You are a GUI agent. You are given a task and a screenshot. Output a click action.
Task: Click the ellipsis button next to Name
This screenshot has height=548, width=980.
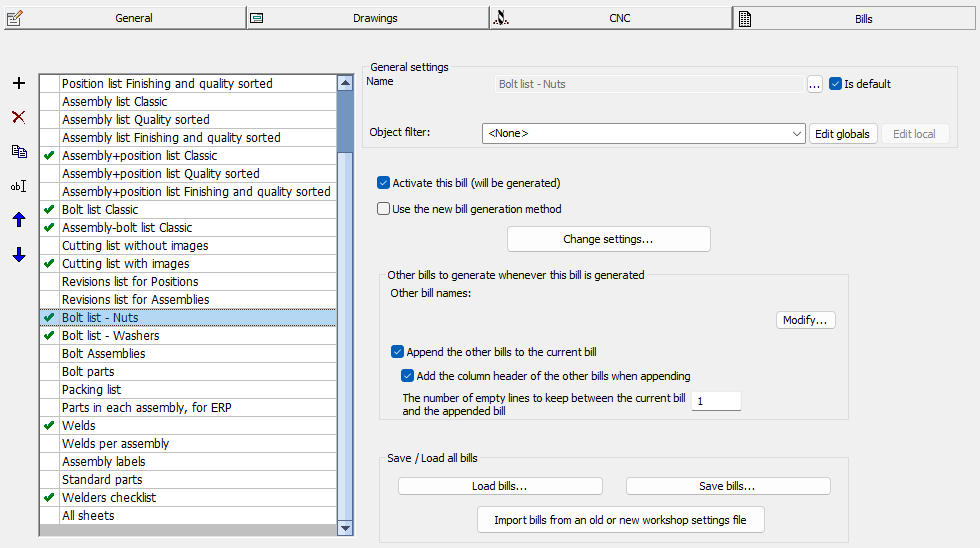pos(815,85)
